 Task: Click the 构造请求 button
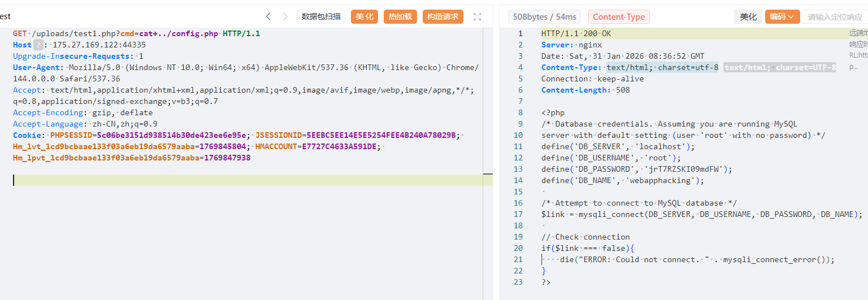coord(443,17)
